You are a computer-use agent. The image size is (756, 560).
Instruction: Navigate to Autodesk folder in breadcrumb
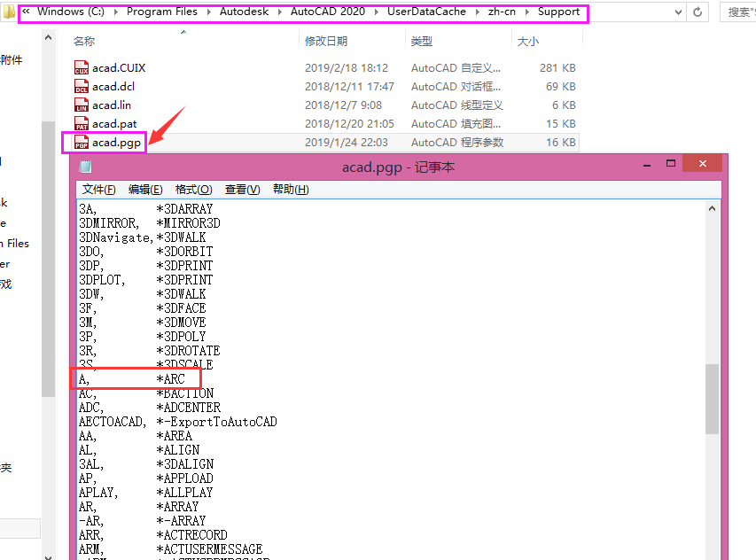(x=244, y=12)
